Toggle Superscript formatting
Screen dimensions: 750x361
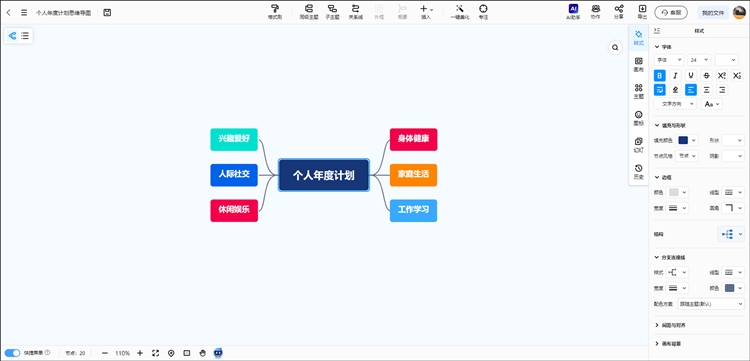(x=722, y=75)
